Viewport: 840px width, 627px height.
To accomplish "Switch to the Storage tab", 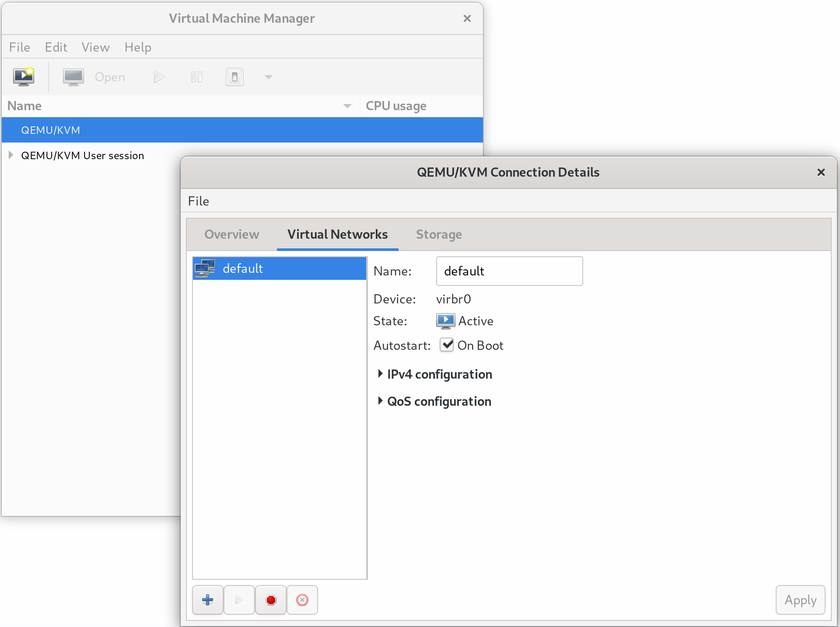I will [439, 234].
